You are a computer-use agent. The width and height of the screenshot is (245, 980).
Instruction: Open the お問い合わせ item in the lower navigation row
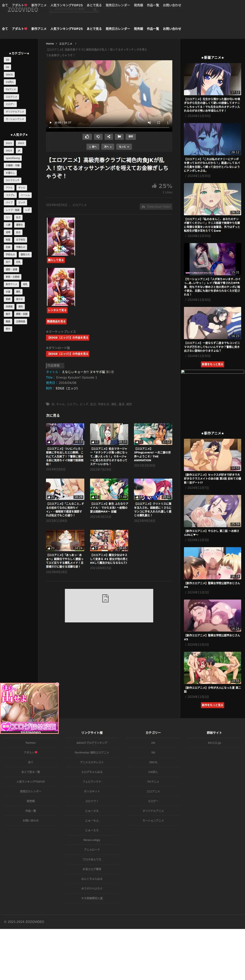172,29
